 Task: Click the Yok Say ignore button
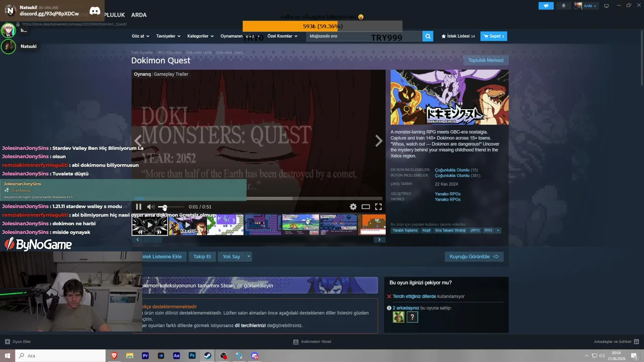[x=231, y=256]
